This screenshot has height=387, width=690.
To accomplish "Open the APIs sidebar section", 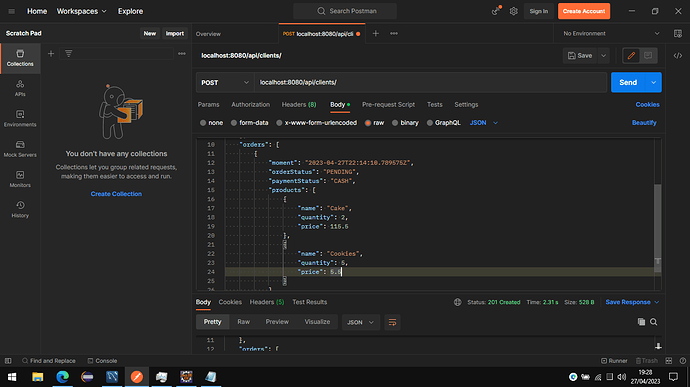I will pyautogui.click(x=20, y=88).
